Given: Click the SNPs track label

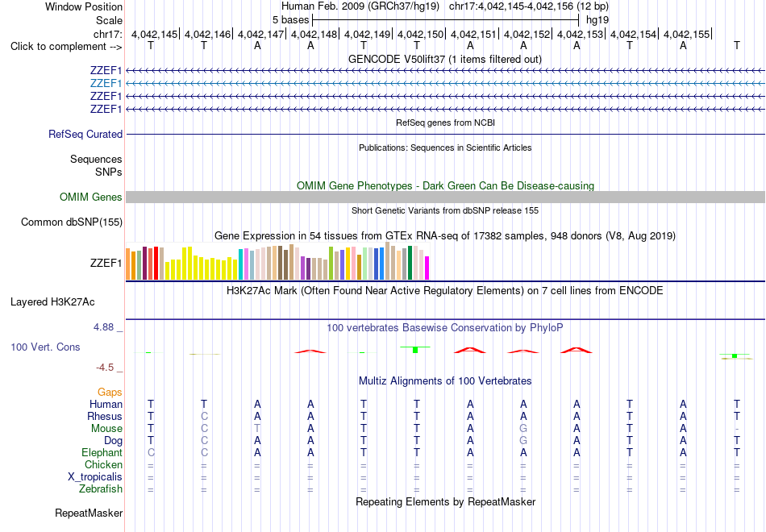Looking at the screenshot, I should (x=109, y=172).
